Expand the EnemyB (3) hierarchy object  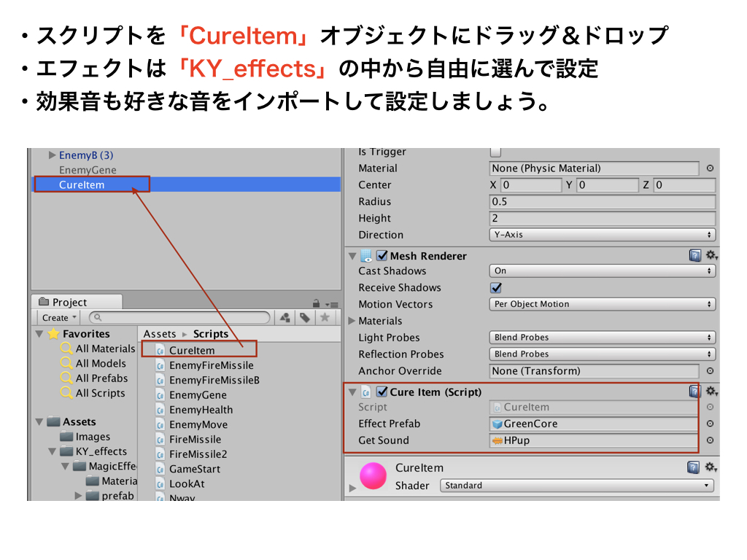coord(52,155)
